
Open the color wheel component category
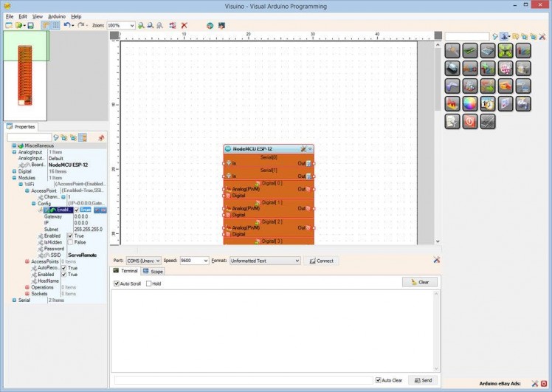click(x=469, y=104)
